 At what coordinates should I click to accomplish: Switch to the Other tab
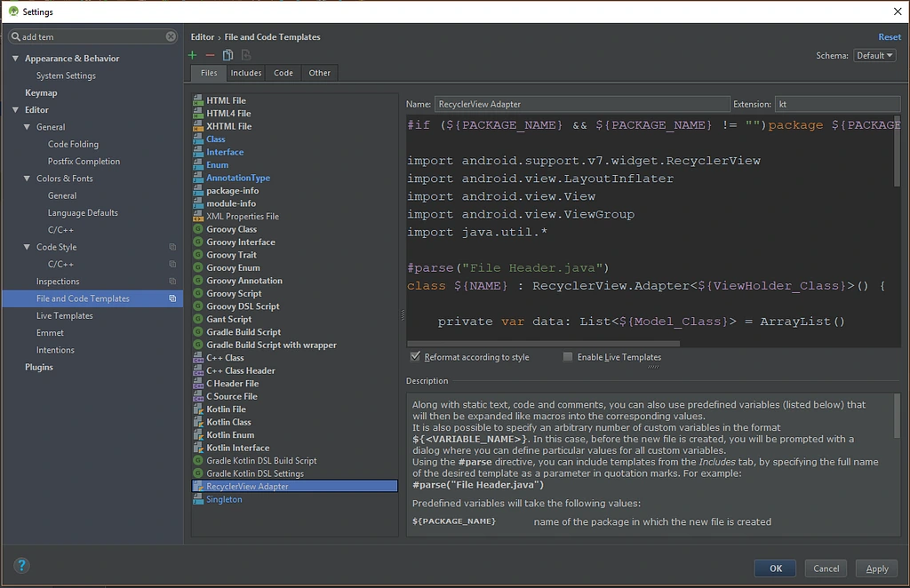click(x=319, y=73)
